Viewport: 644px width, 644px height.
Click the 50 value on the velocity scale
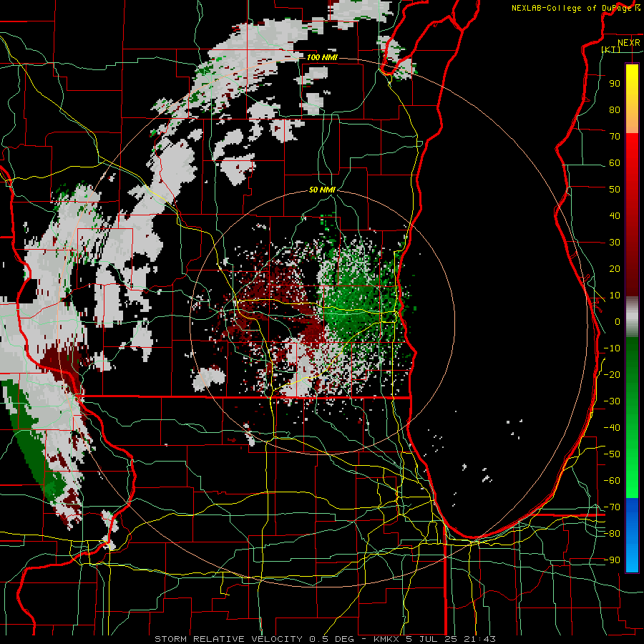[615, 190]
